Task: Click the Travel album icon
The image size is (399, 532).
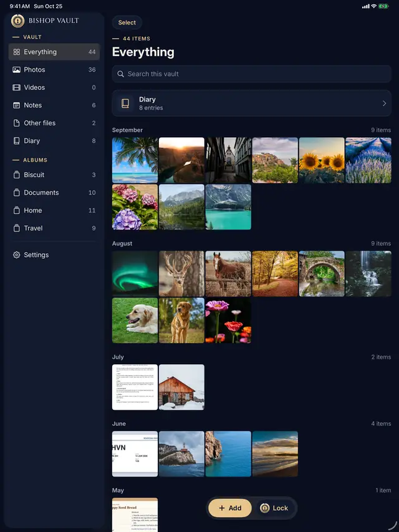Action: (16, 228)
